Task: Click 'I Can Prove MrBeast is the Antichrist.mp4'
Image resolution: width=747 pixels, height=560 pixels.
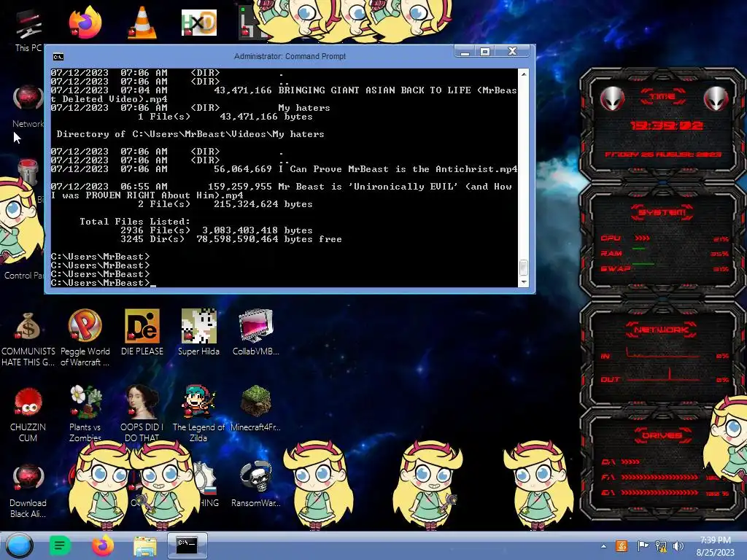Action: point(398,169)
